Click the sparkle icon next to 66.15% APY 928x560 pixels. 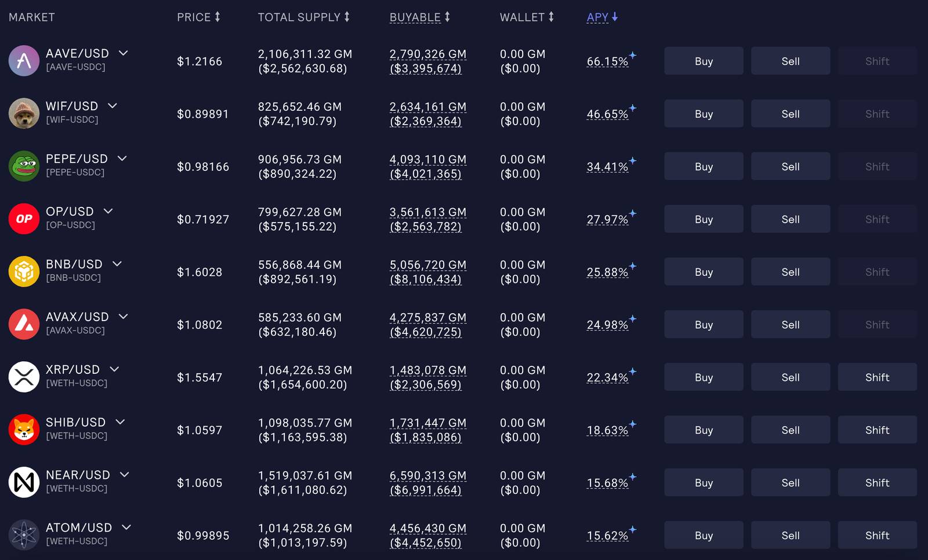(633, 55)
